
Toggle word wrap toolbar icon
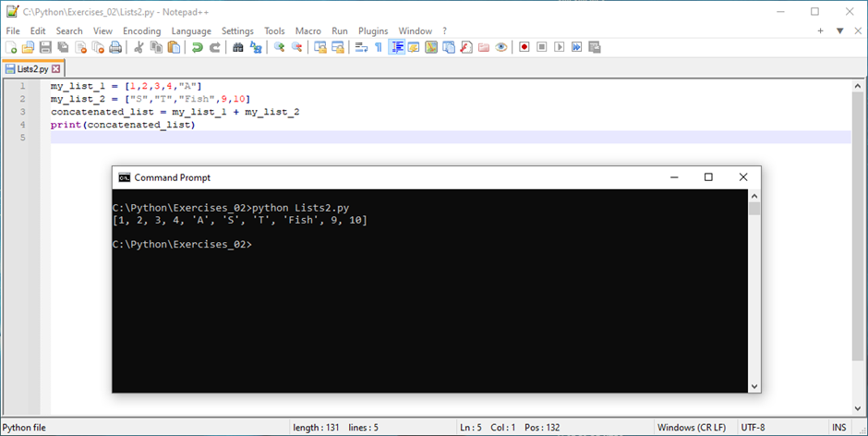point(361,48)
